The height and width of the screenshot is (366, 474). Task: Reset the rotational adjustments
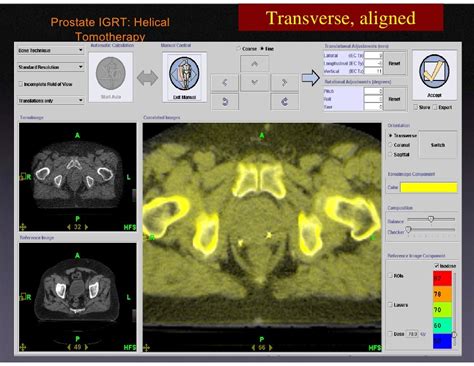(394, 99)
